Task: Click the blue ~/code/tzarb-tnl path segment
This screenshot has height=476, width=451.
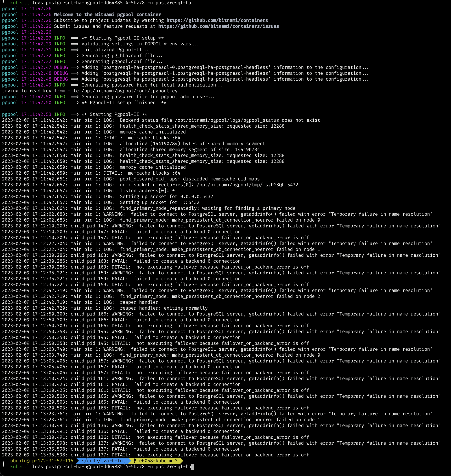Action: click(x=103, y=461)
